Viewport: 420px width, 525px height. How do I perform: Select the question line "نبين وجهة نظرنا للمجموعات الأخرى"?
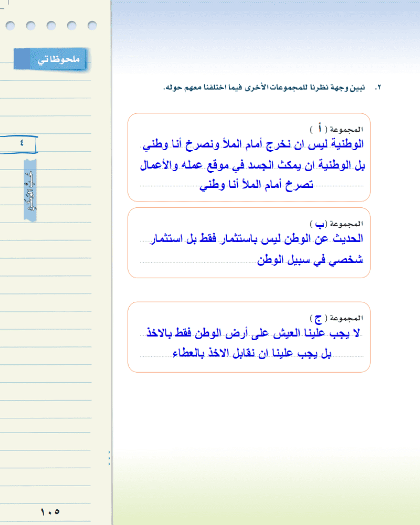pyautogui.click(x=264, y=88)
